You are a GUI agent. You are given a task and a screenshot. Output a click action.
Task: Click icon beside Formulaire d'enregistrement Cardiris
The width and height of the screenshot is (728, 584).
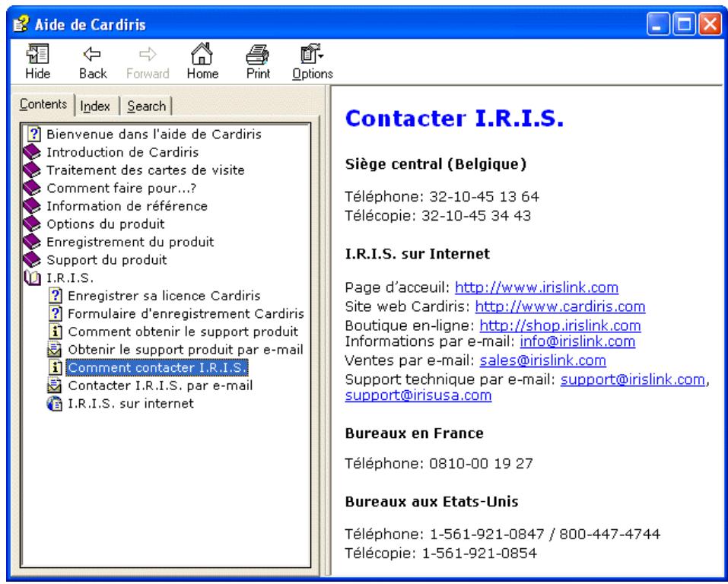pos(56,313)
